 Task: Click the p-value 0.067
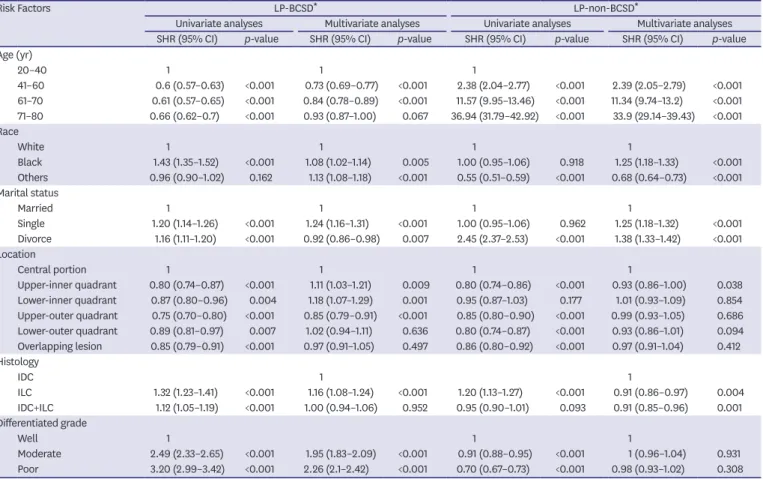415,116
